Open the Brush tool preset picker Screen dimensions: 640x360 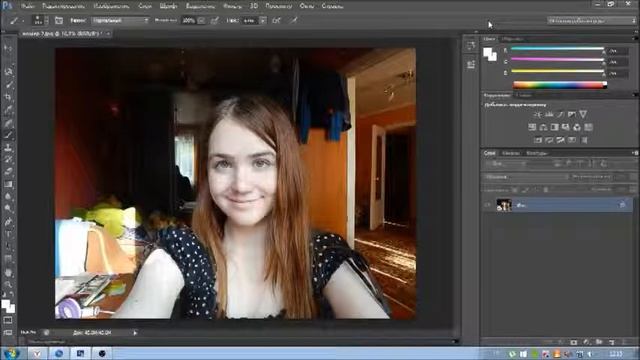(16, 20)
